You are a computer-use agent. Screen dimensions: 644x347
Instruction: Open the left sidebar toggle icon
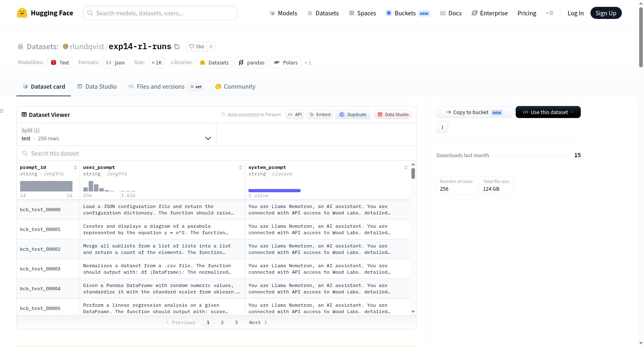pos(2,111)
